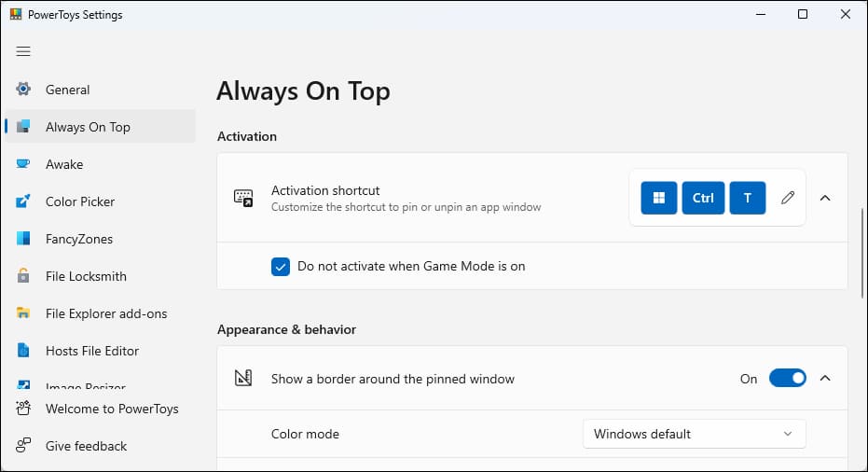Image resolution: width=868 pixels, height=472 pixels.
Task: Click the border icon next to Show a border
Action: 243,379
